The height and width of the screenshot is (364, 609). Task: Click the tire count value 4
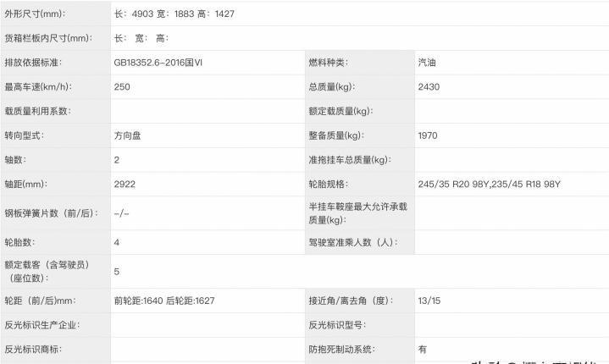[x=117, y=242]
